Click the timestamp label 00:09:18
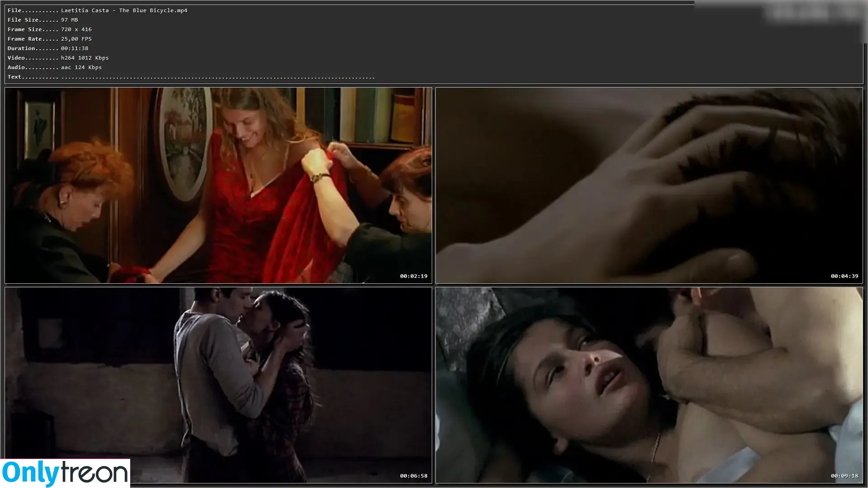Image resolution: width=868 pixels, height=488 pixels. tap(844, 476)
